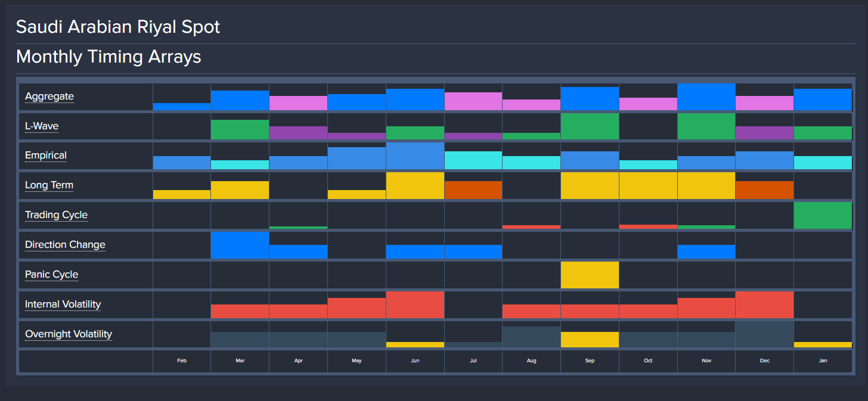The image size is (868, 401).
Task: Open the Direction Change link
Action: [65, 245]
